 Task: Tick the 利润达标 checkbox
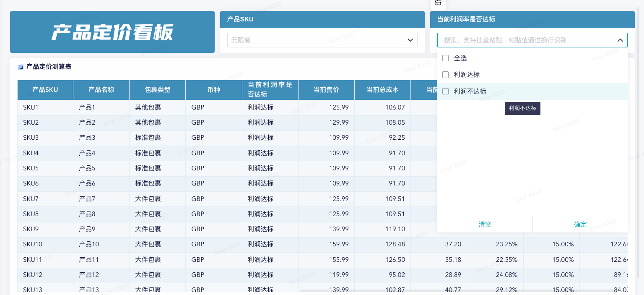[x=446, y=75]
